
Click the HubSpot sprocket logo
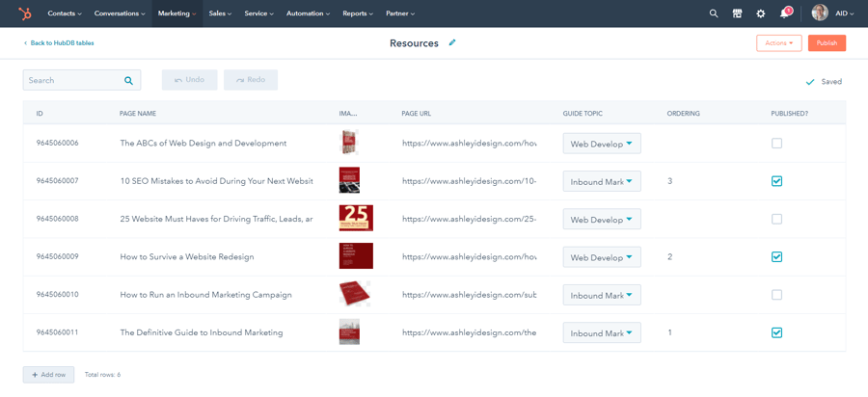coord(25,13)
